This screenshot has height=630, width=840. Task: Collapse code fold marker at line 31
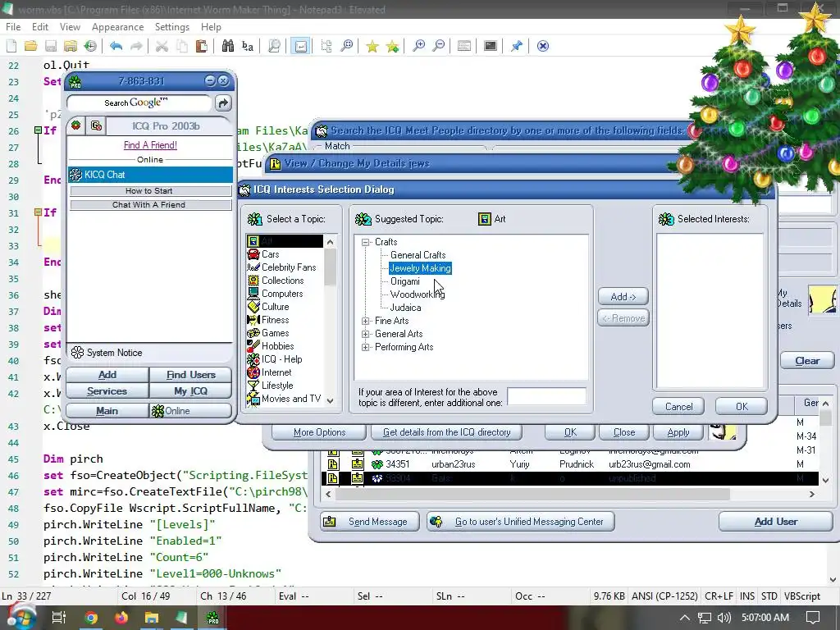38,212
